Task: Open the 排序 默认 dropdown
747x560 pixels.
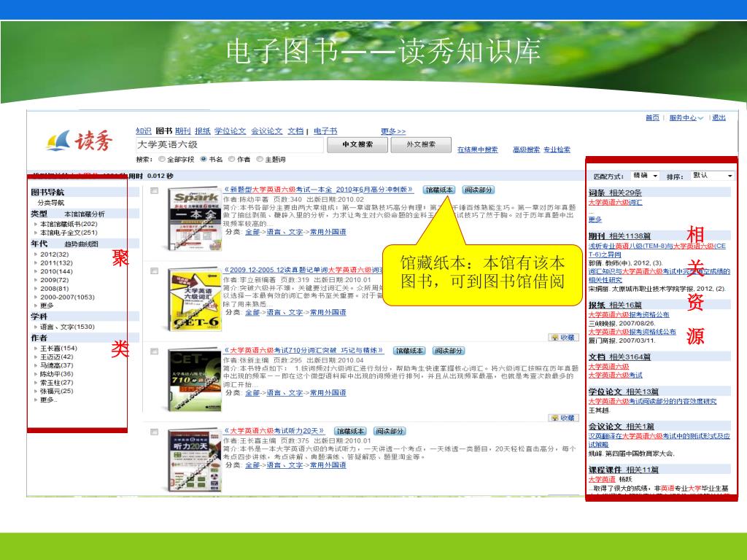Action: (712, 176)
